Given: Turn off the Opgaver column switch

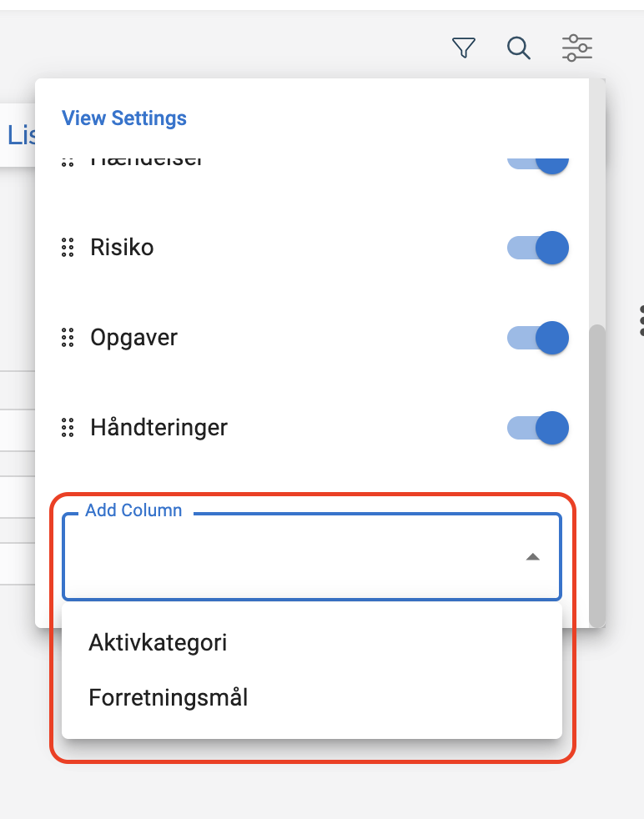Looking at the screenshot, I should (x=538, y=338).
